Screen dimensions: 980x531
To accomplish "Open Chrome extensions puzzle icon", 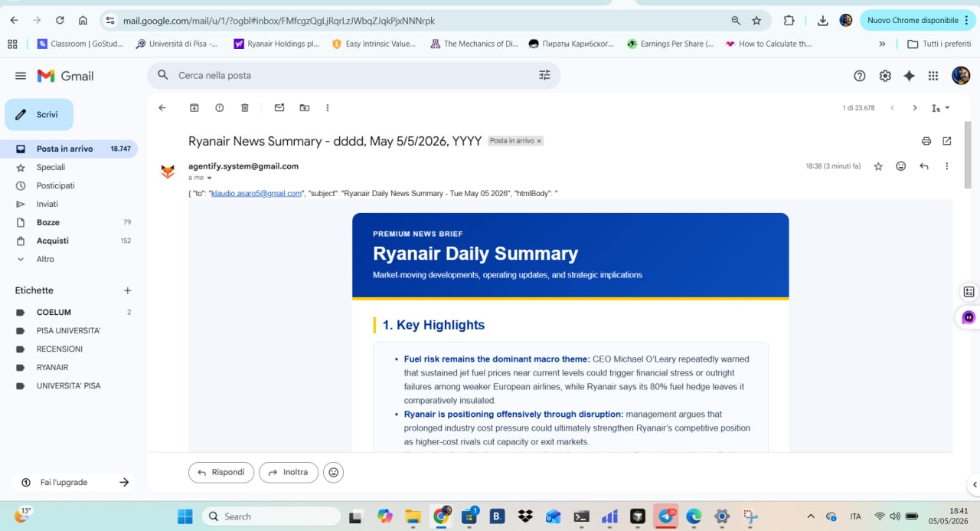I will (x=789, y=21).
